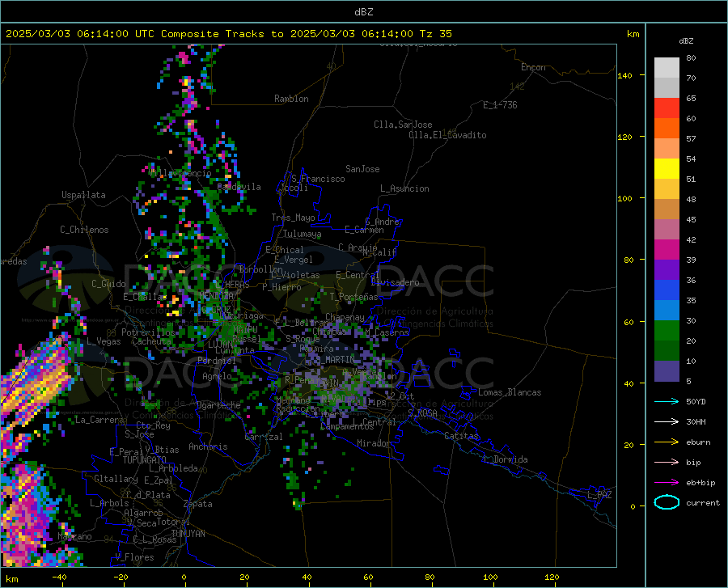Click the 'V_Flores' place label
This screenshot has height=588, width=728.
point(134,557)
